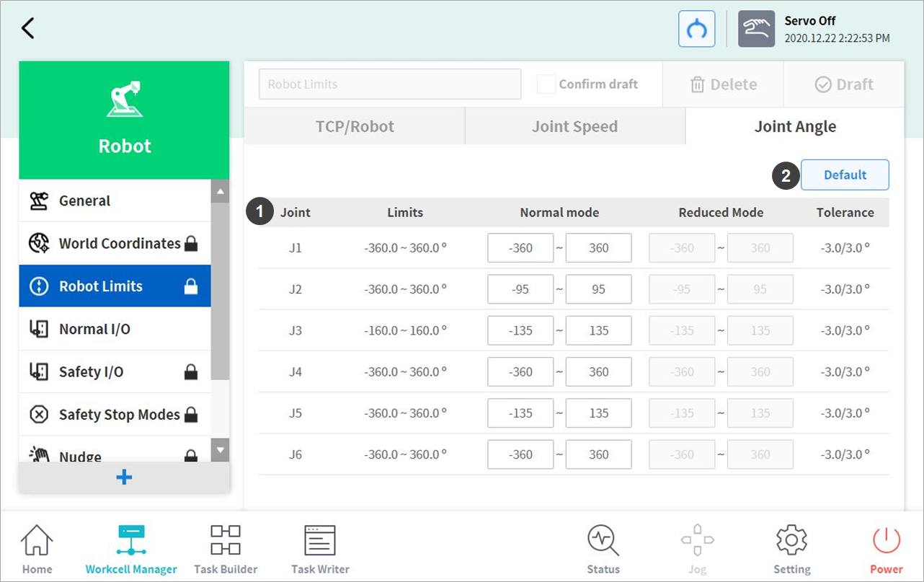Switch to the Joint Speed tab

pyautogui.click(x=574, y=127)
